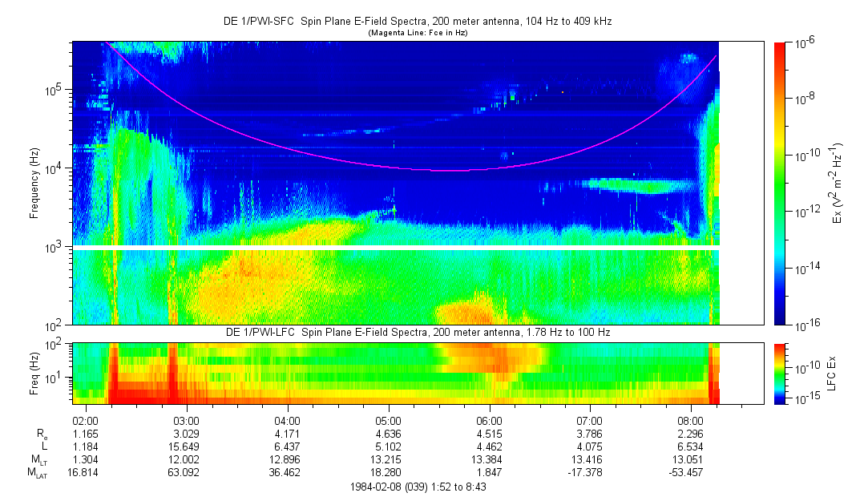
Task: Click the MLAT value 1.847
Action: point(490,472)
